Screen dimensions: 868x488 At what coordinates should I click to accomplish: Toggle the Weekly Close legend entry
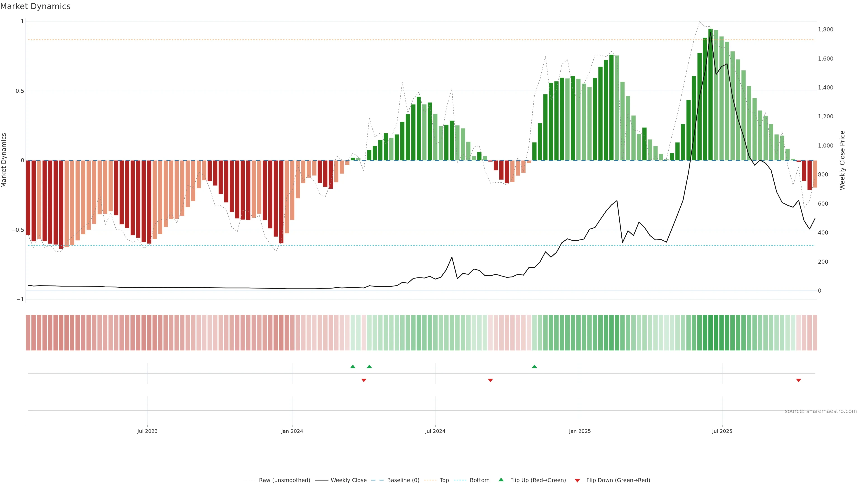(x=348, y=480)
